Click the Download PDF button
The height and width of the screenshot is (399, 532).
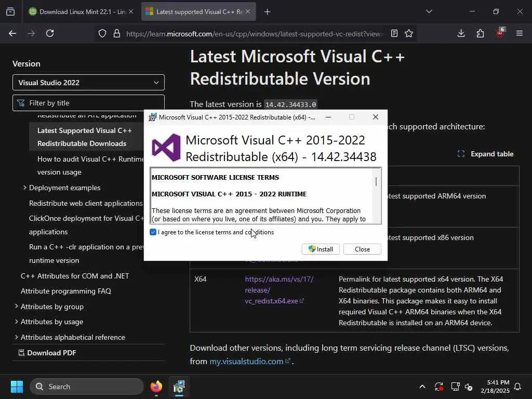[x=47, y=353]
